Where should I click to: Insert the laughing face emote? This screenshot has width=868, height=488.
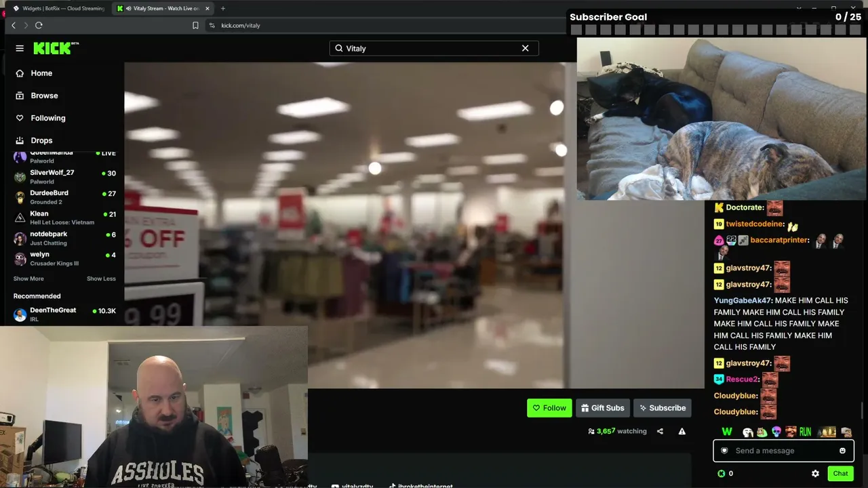click(x=791, y=432)
